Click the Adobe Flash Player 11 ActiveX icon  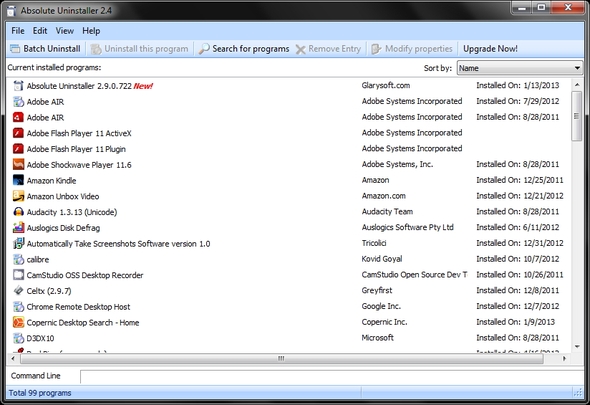tap(18, 133)
